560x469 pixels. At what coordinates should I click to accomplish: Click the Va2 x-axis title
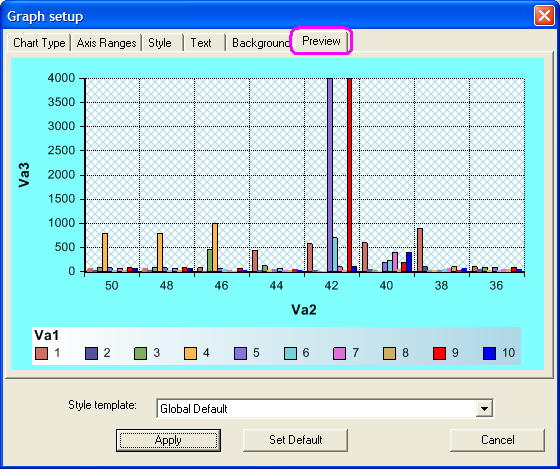click(304, 309)
